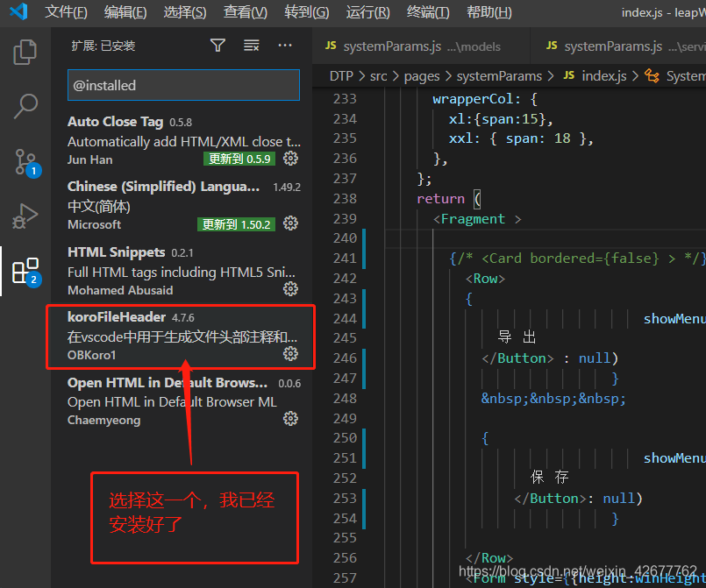Click the closing Row tag on line 256
Image resolution: width=706 pixels, height=588 pixels.
coord(489,558)
